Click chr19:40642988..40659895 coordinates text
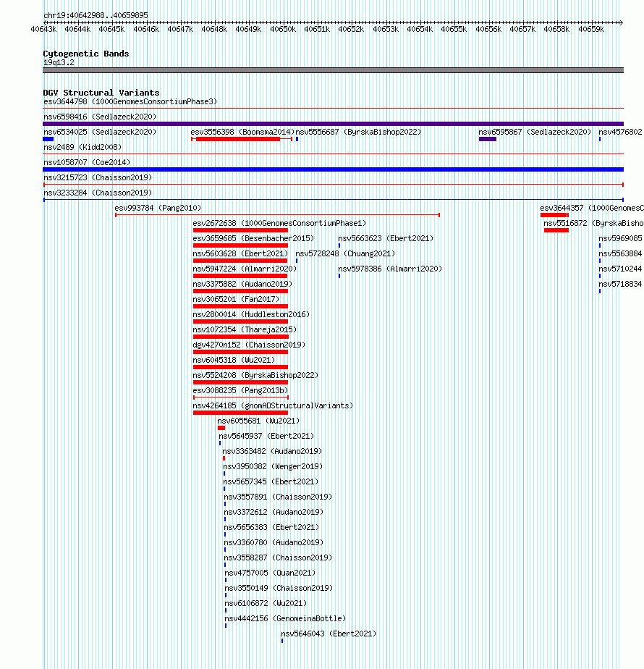 coord(96,15)
